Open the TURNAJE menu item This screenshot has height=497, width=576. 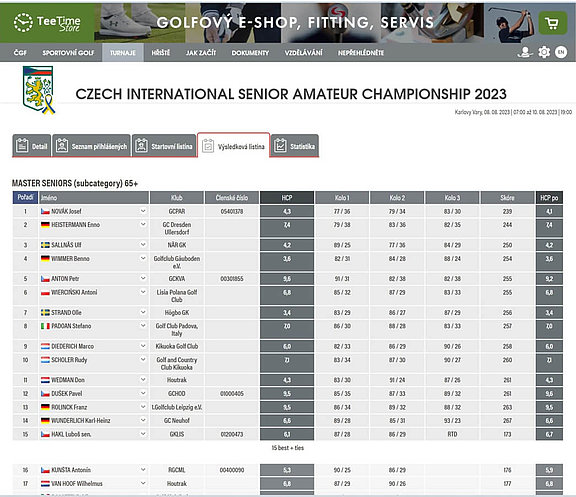coord(123,53)
